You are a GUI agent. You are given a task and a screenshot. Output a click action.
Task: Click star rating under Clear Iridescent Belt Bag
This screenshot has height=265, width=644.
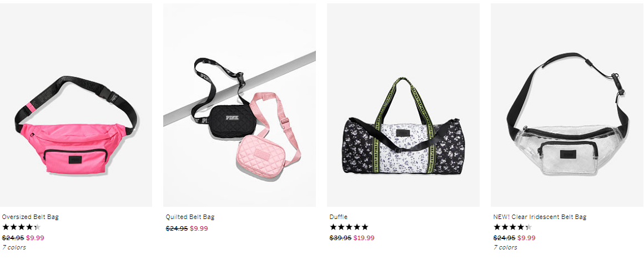[x=512, y=227]
